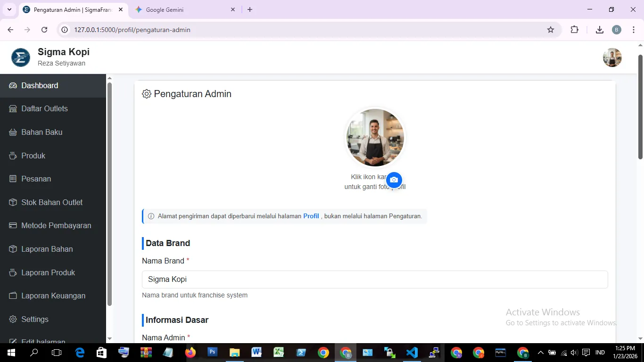Click the Reza Setiyawan name text

[x=61, y=64]
